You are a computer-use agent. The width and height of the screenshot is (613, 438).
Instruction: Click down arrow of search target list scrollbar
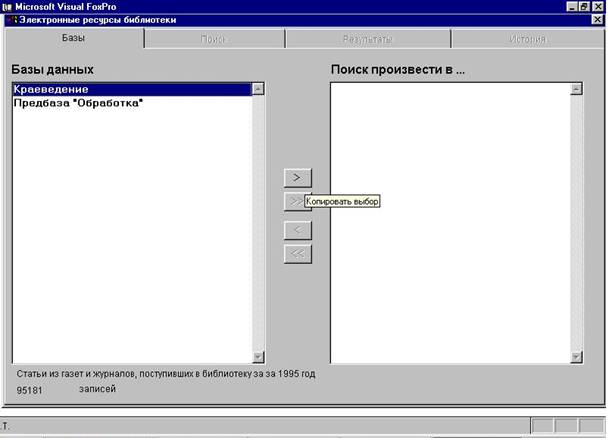[x=577, y=357]
